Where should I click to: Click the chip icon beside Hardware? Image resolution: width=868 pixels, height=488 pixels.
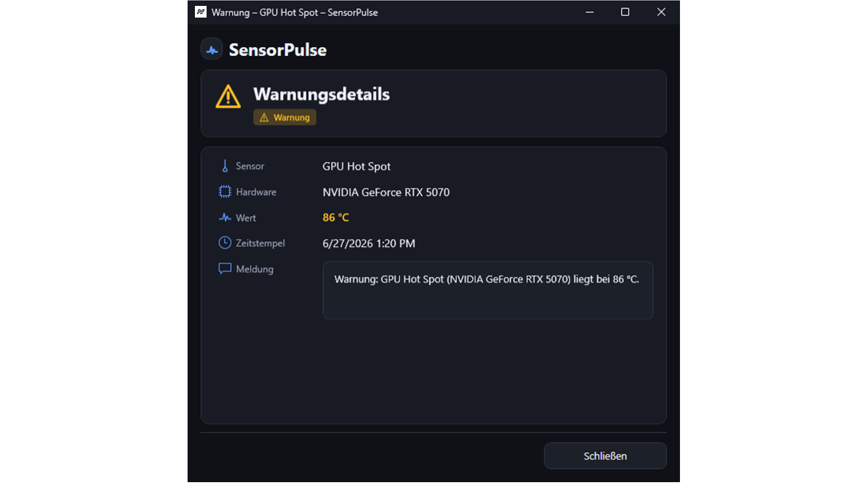click(225, 192)
